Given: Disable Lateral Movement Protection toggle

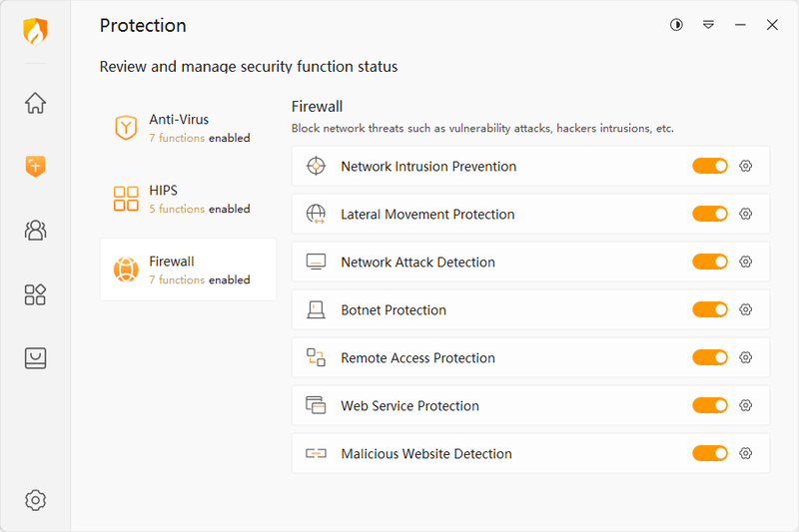Looking at the screenshot, I should (710, 214).
